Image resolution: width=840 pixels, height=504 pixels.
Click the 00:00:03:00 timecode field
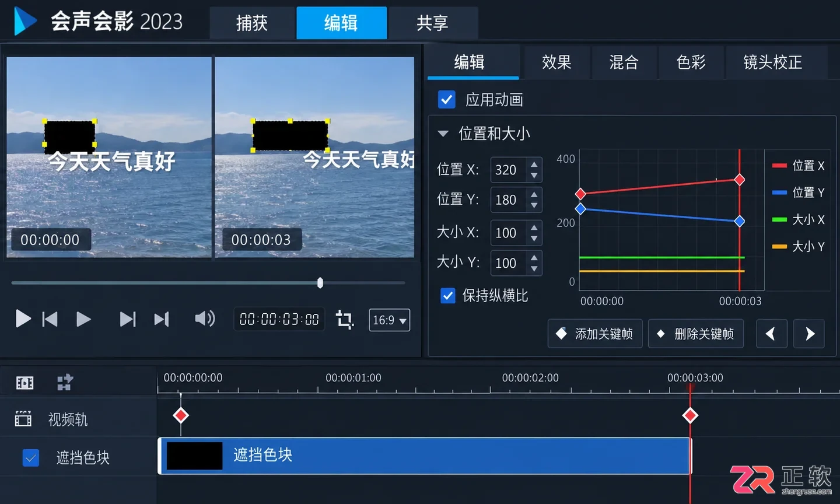[279, 320]
